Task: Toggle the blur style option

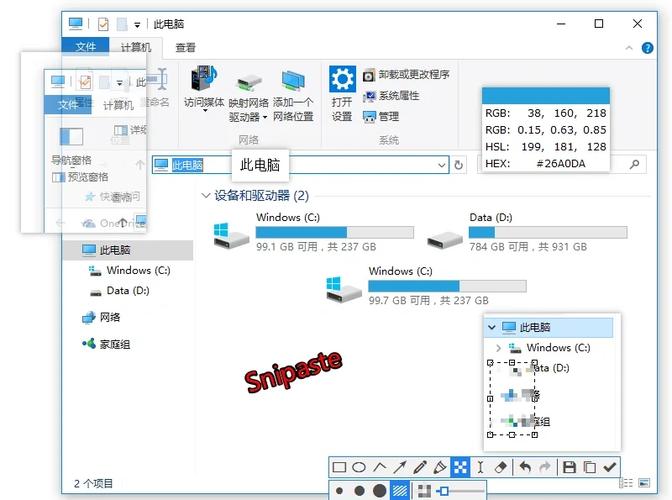Action: (x=424, y=491)
